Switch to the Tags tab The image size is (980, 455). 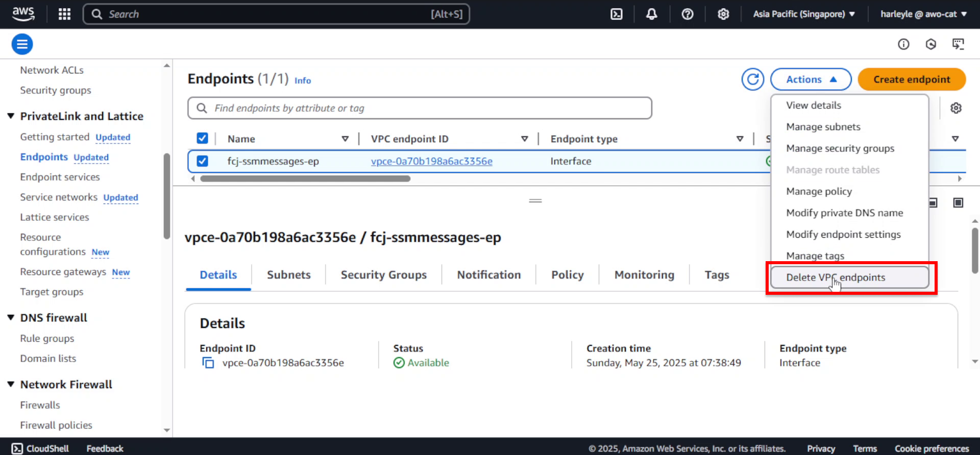(717, 275)
